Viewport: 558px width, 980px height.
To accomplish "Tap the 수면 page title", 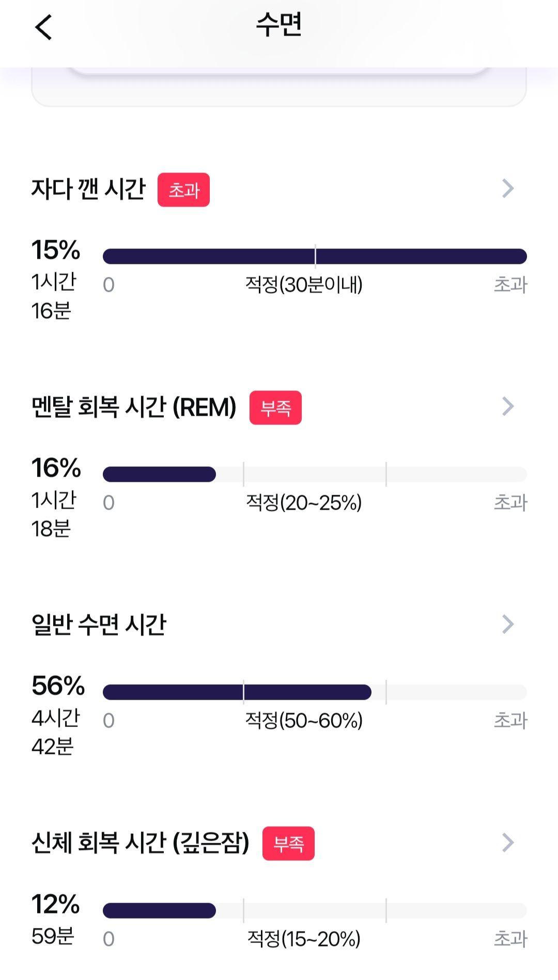I will point(279,25).
